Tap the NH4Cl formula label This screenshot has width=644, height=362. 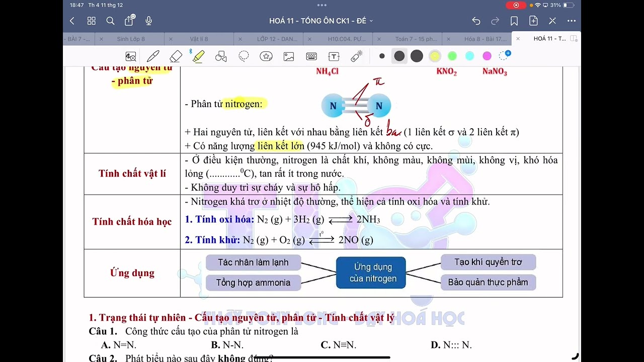point(327,71)
